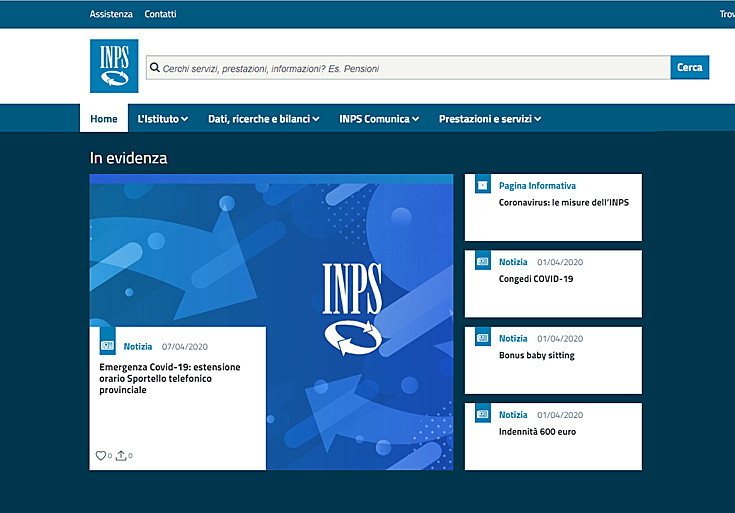Screen dimensions: 735x513
Task: Expand Prestazioni e servizi chevron
Action: click(538, 119)
